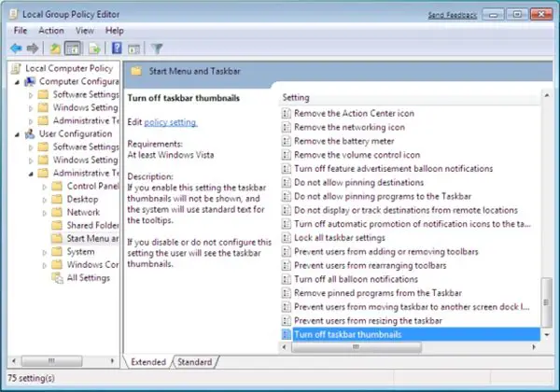
Task: Select Prevent users from rearranging toolbars
Action: coord(371,266)
